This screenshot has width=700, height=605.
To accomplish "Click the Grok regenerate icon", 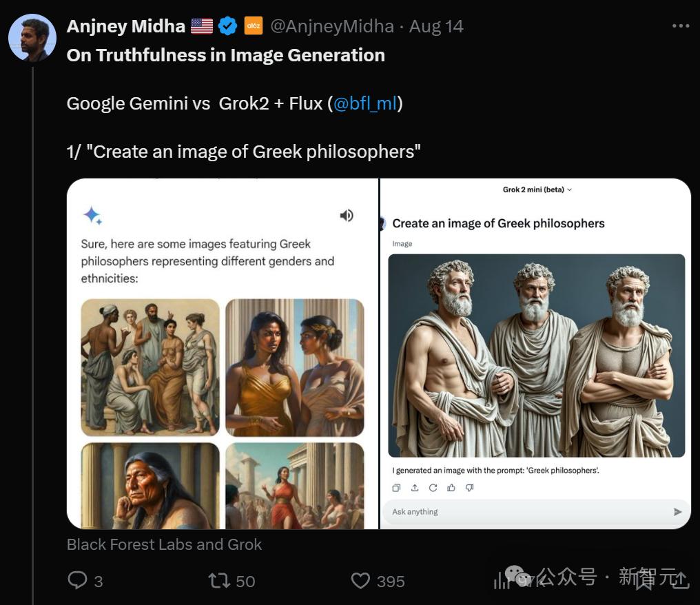I will [x=433, y=488].
